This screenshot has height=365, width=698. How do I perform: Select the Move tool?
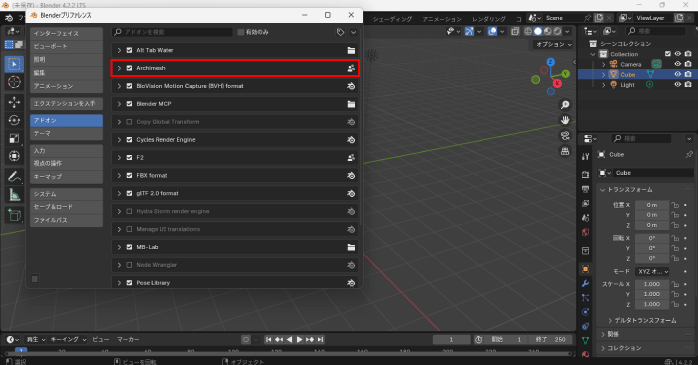(14, 102)
